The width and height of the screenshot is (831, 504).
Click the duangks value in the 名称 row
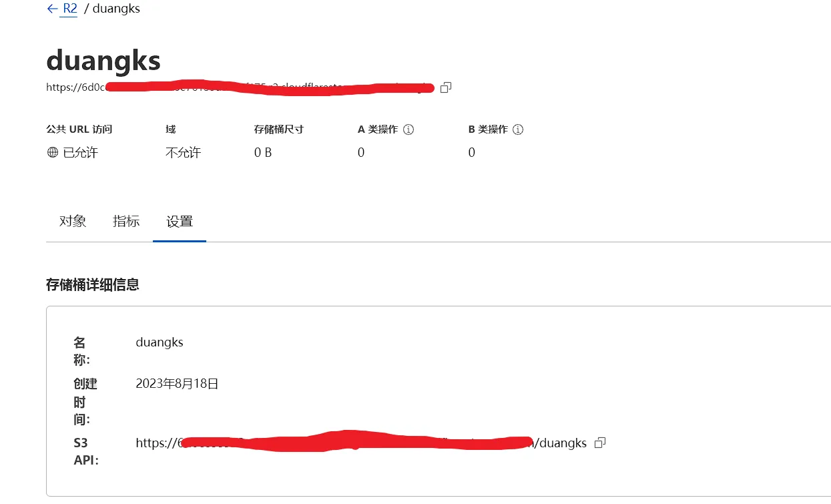tap(160, 342)
